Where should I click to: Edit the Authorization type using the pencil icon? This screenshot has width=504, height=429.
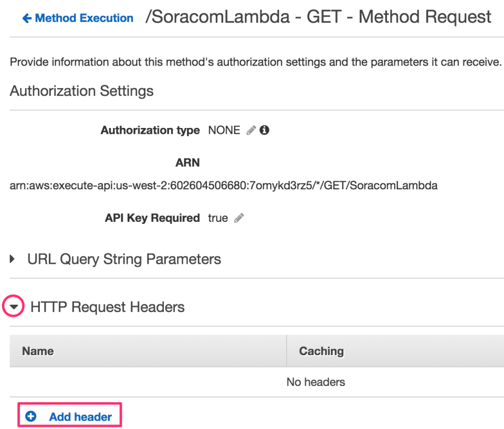click(250, 130)
